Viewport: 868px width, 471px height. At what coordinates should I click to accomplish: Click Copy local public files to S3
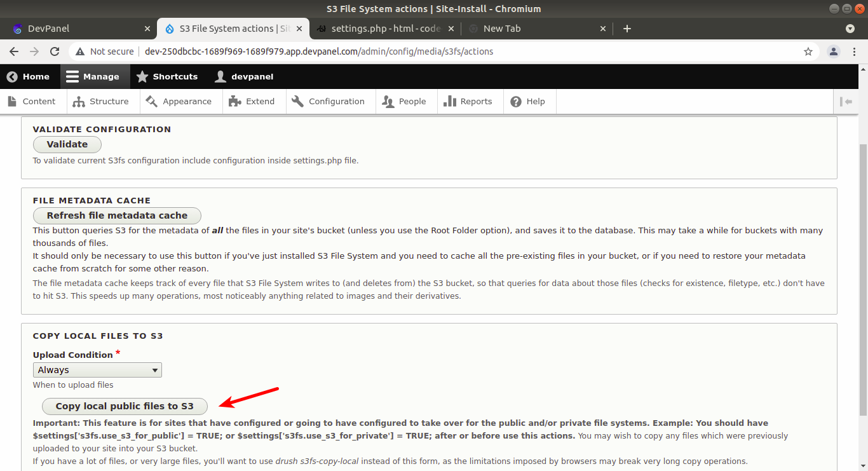tap(124, 406)
